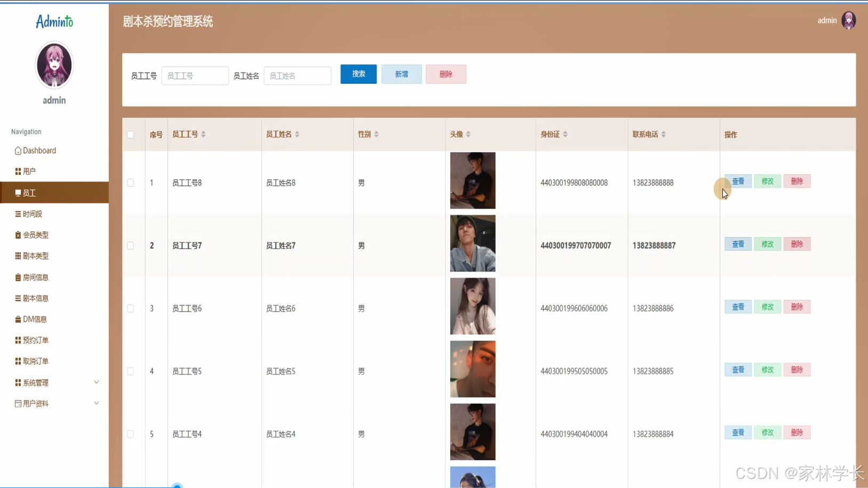Expand the 用户资料 submenu chevron
The width and height of the screenshot is (868, 488).
tap(97, 403)
